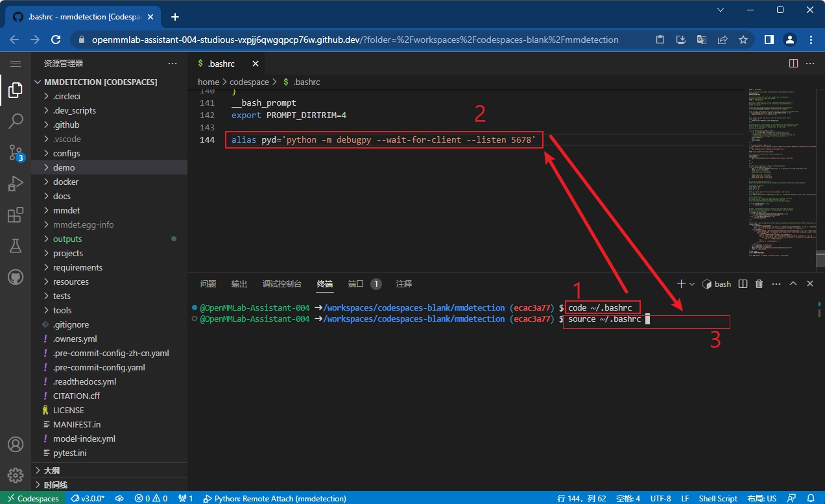This screenshot has height=504, width=825.
Task: Switch to the 端口 panel tab
Action: click(355, 284)
